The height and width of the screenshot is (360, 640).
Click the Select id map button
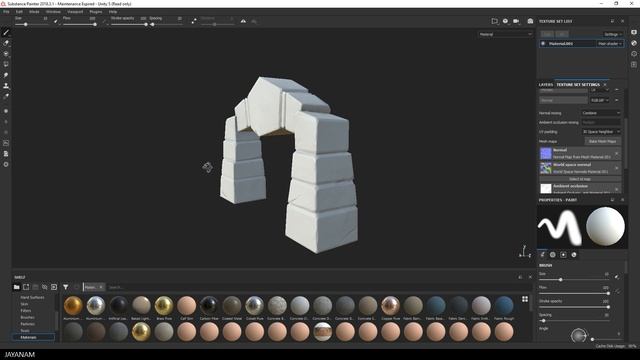(580, 179)
